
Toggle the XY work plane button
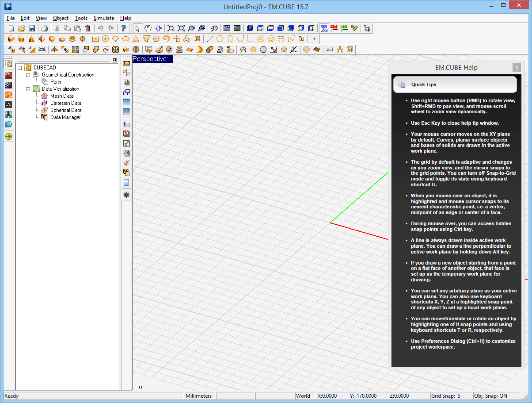coord(324,28)
